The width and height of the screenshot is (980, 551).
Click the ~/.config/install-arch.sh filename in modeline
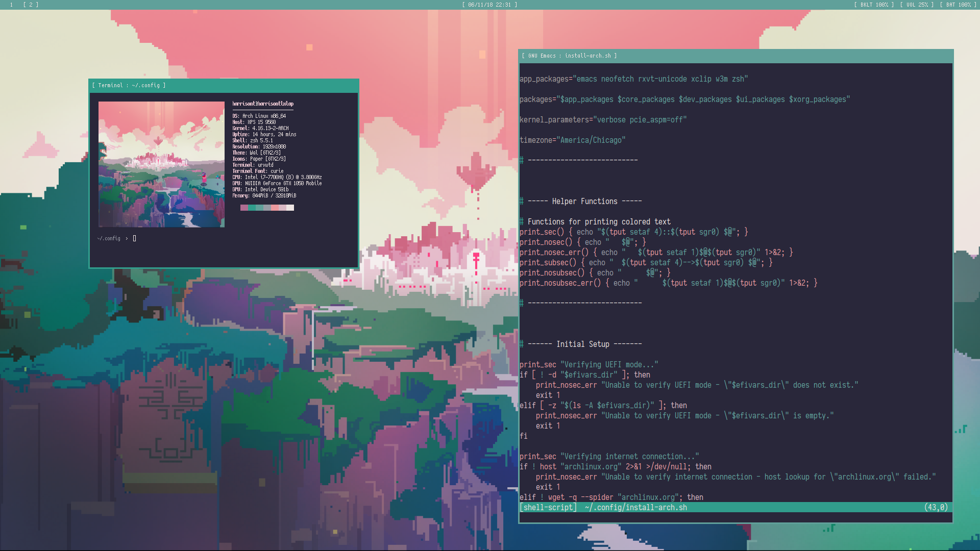(635, 508)
